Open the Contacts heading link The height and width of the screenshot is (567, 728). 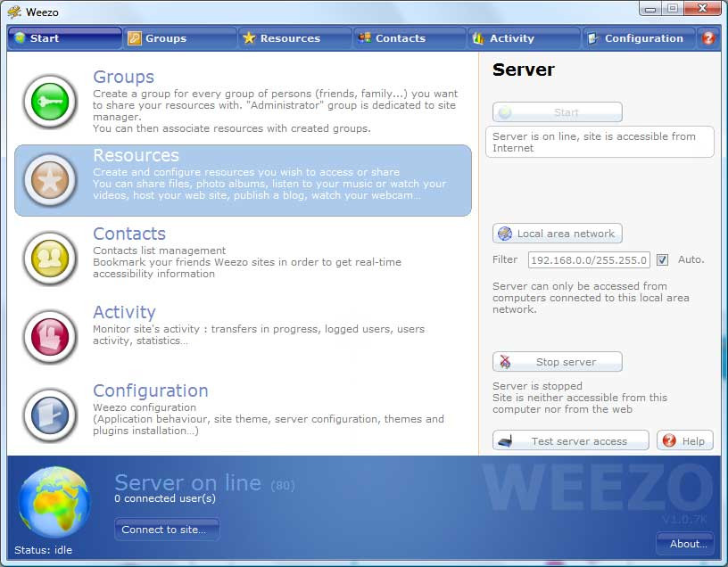coord(129,234)
